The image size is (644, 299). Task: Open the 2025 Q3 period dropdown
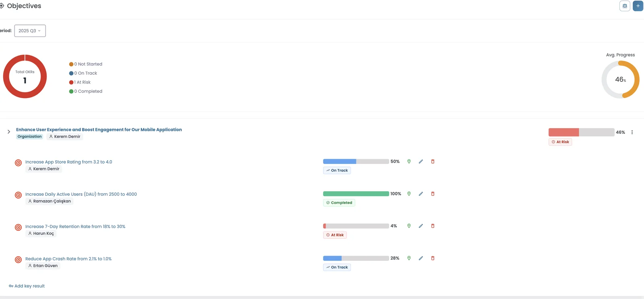point(30,31)
